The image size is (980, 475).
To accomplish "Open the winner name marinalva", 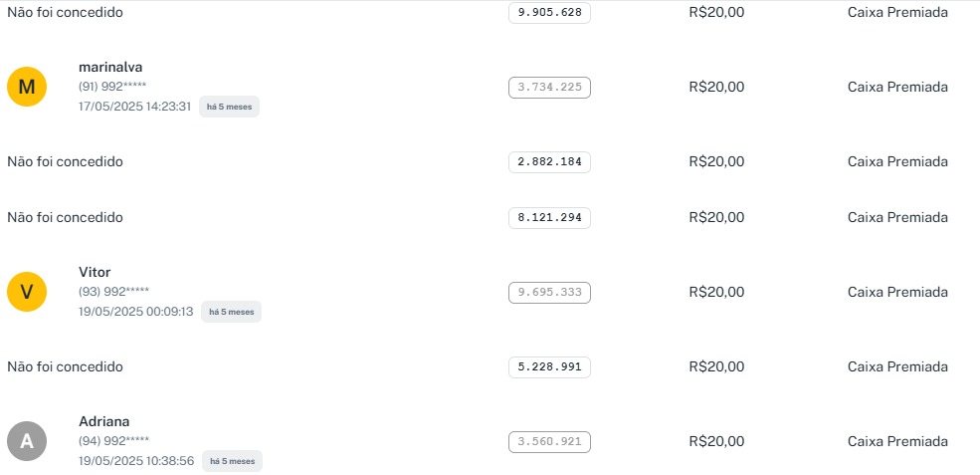I will click(110, 67).
